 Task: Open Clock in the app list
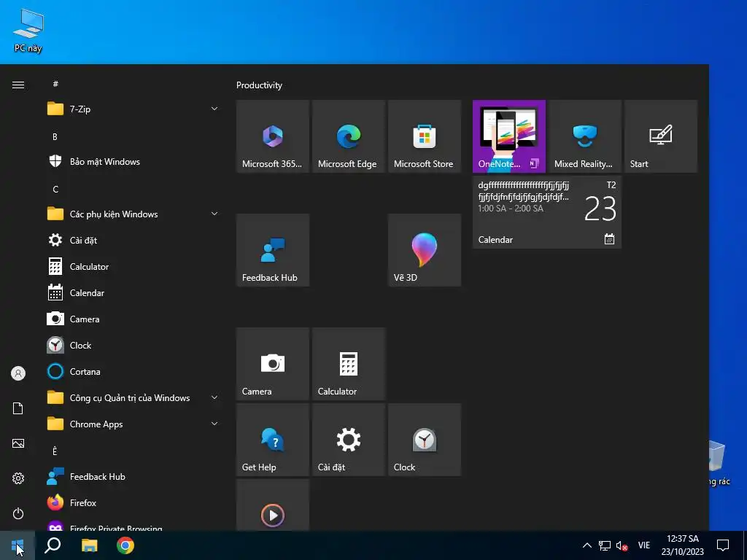[133, 345]
